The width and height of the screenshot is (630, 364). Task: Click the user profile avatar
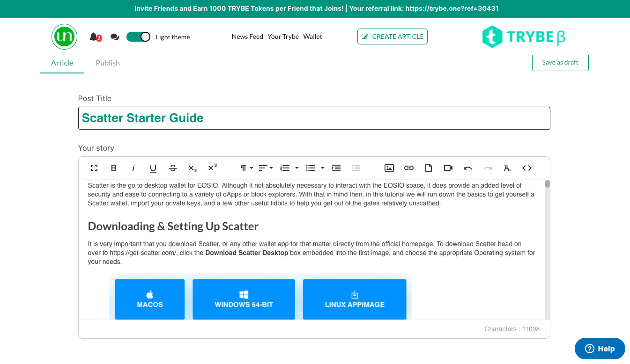64,36
